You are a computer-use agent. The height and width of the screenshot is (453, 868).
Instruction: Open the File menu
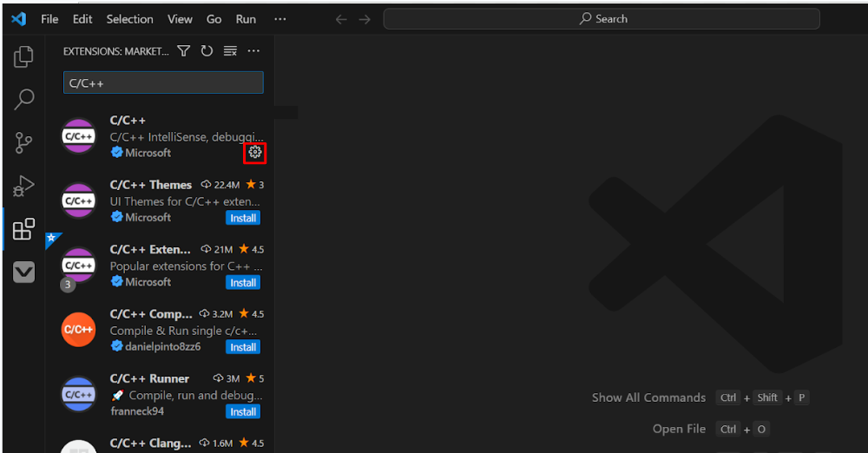coord(50,19)
